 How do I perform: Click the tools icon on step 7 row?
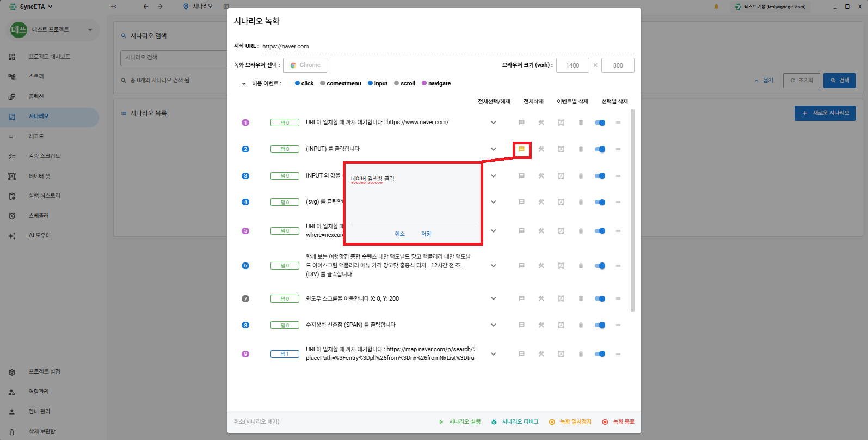(541, 298)
